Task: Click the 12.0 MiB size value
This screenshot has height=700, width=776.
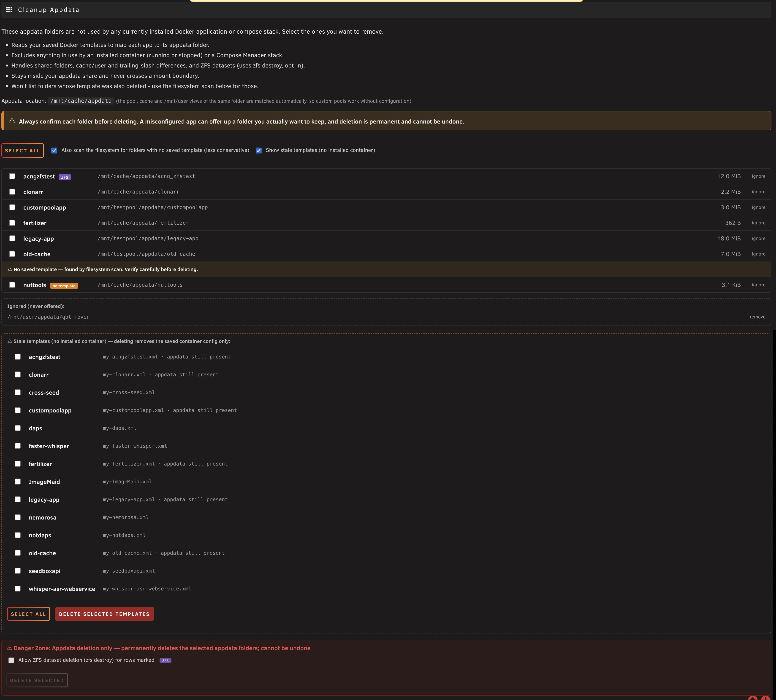Action: click(x=729, y=176)
